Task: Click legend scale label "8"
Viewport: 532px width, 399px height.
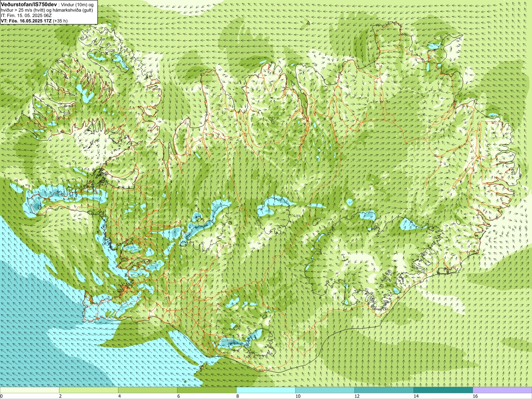Action: (238, 396)
